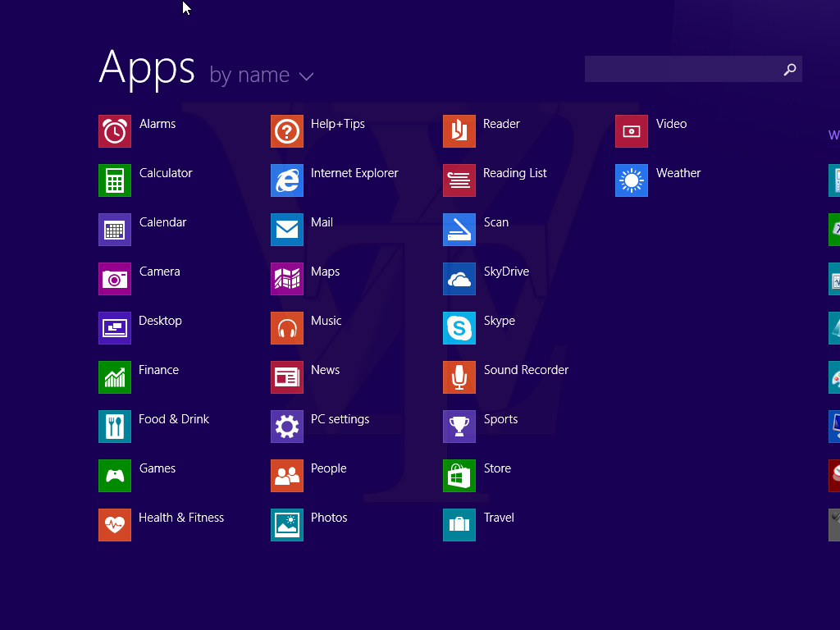Open the PC settings gear icon

[x=287, y=427]
